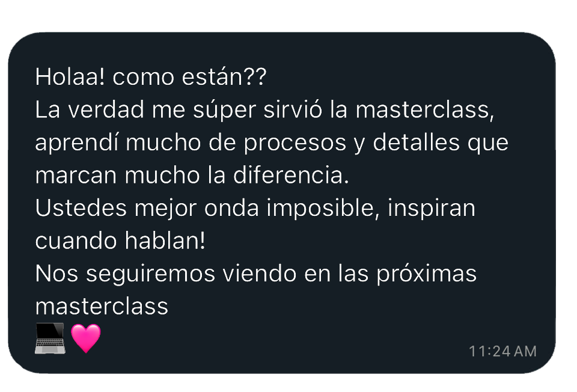Click the word "Ustedes" in the message
The width and height of the screenshot is (577, 392).
[x=81, y=208]
